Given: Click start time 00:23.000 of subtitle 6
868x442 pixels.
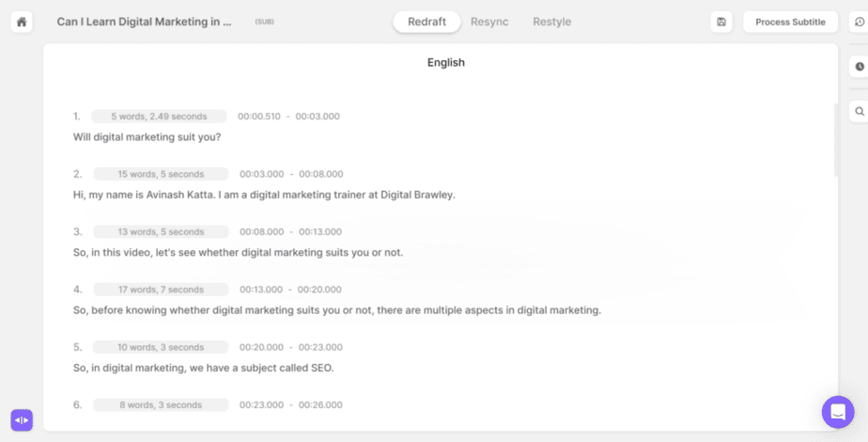Looking at the screenshot, I should [261, 405].
